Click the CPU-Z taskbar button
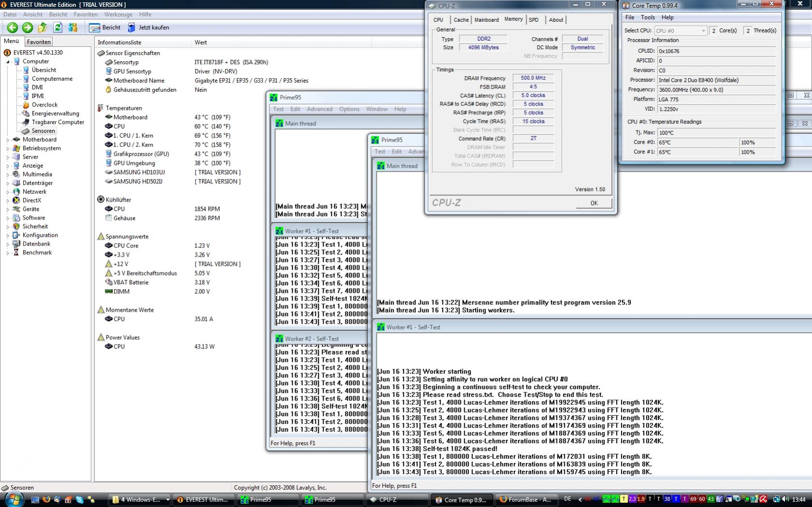This screenshot has height=507, width=812. point(397,500)
